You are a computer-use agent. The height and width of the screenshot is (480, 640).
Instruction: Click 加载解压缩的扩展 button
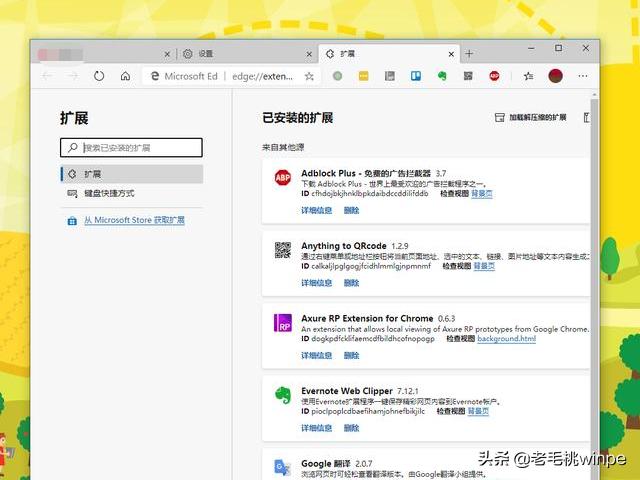pyautogui.click(x=531, y=118)
